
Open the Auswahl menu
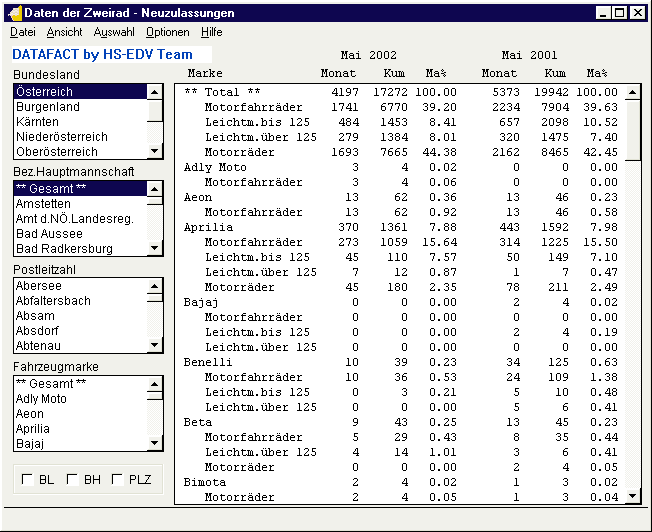pos(114,32)
